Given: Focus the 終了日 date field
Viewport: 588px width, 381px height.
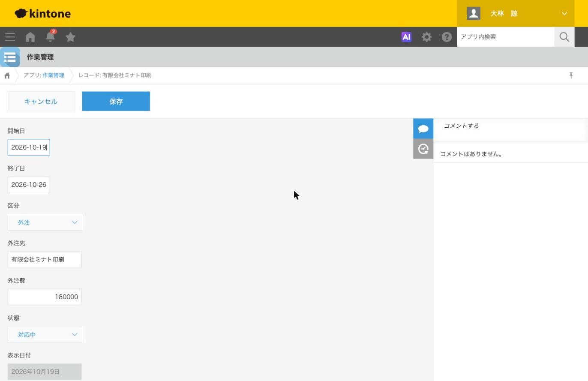Looking at the screenshot, I should pyautogui.click(x=29, y=185).
